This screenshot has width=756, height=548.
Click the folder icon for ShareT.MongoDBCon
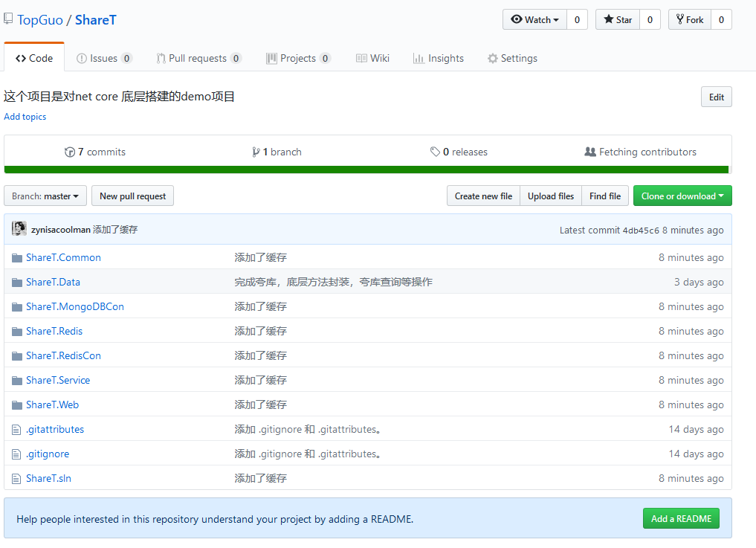[x=17, y=307]
